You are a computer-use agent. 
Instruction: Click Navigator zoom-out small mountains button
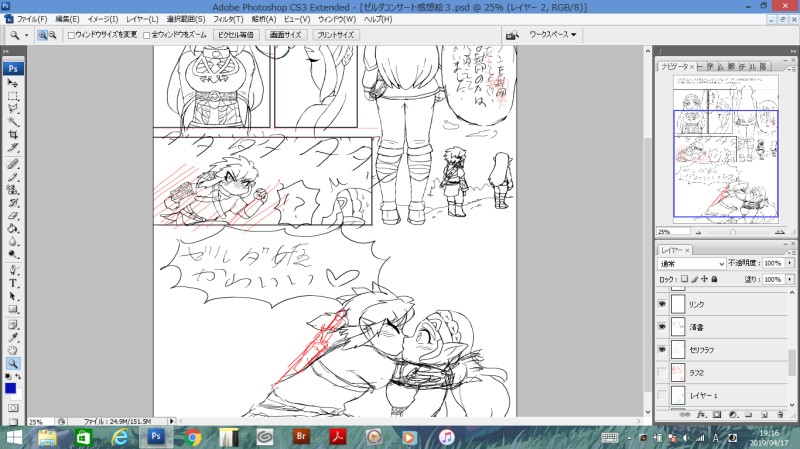click(698, 232)
